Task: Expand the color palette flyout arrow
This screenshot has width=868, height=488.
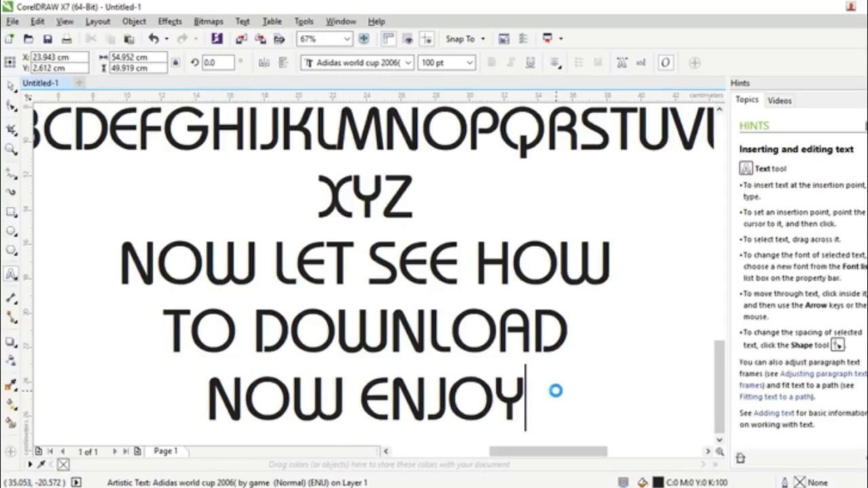Action: click(30, 464)
